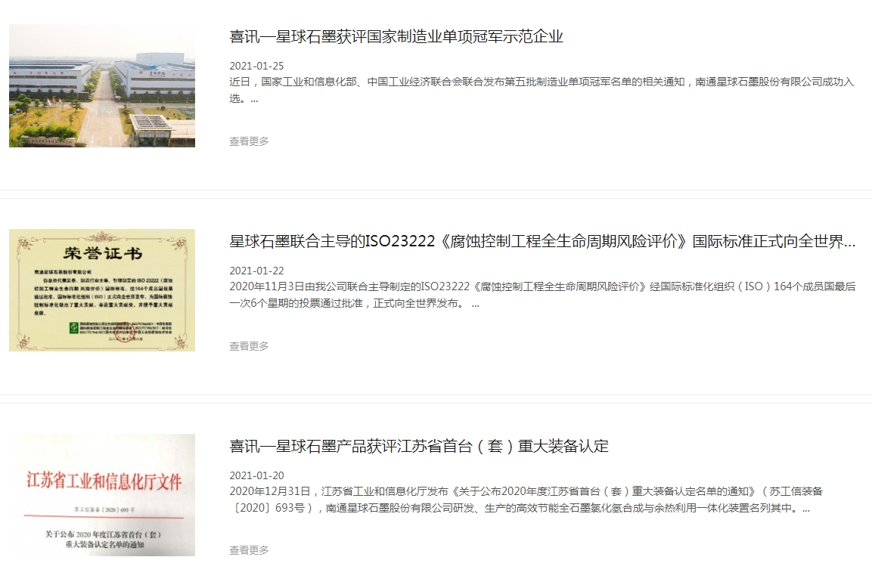The height and width of the screenshot is (588, 872).
Task: Select the date 2021-01-22
Action: (x=256, y=271)
